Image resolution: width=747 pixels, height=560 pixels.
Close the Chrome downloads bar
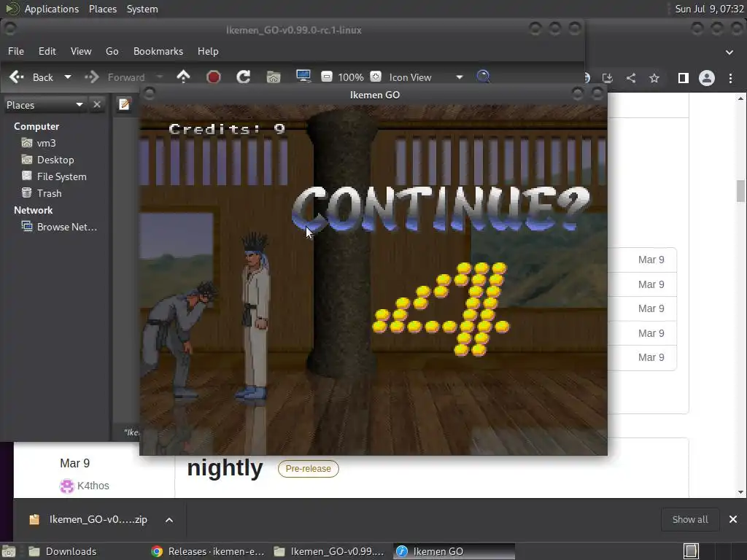(x=733, y=519)
